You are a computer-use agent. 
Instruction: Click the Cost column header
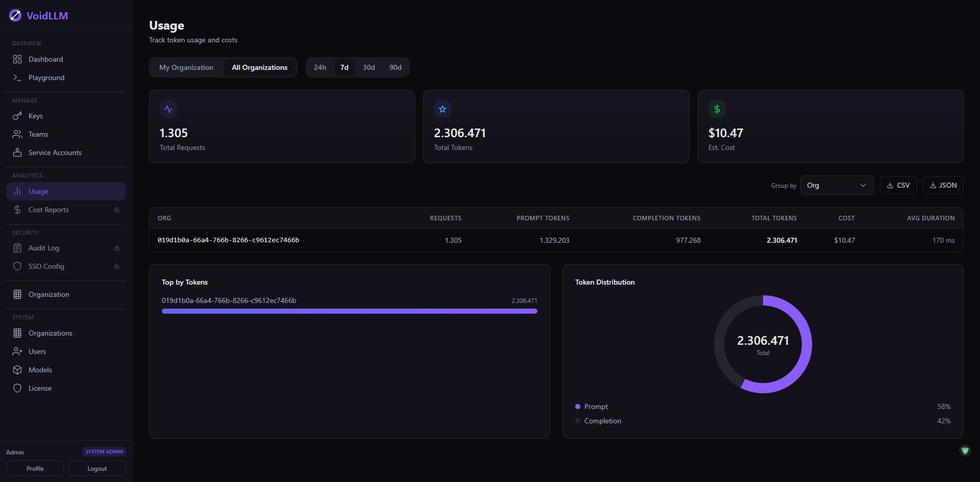pos(846,218)
